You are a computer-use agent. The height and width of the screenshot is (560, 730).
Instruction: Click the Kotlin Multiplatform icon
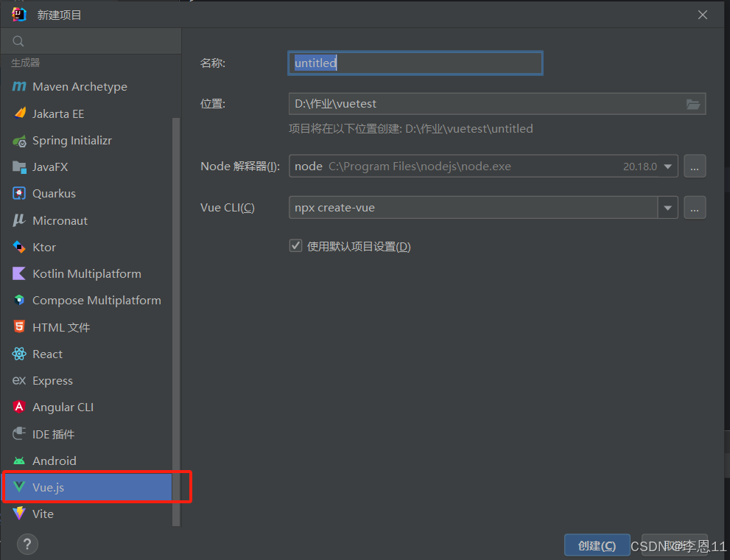point(19,273)
